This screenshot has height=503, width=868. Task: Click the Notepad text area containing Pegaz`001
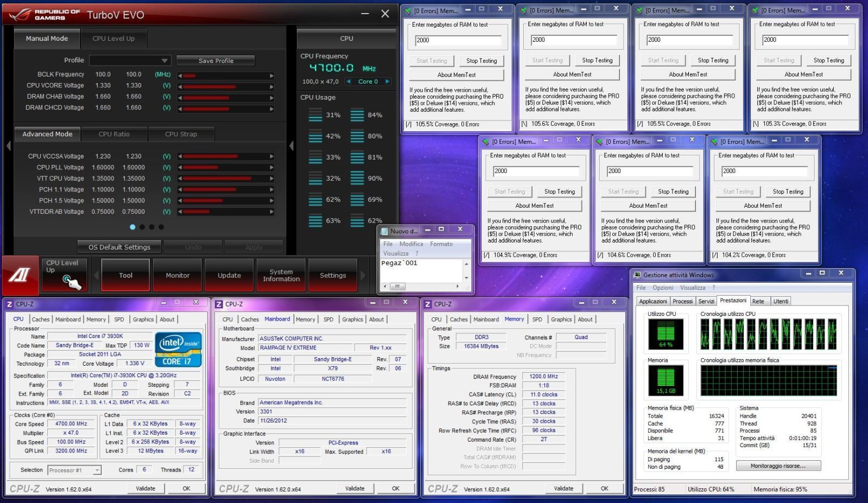[421, 270]
